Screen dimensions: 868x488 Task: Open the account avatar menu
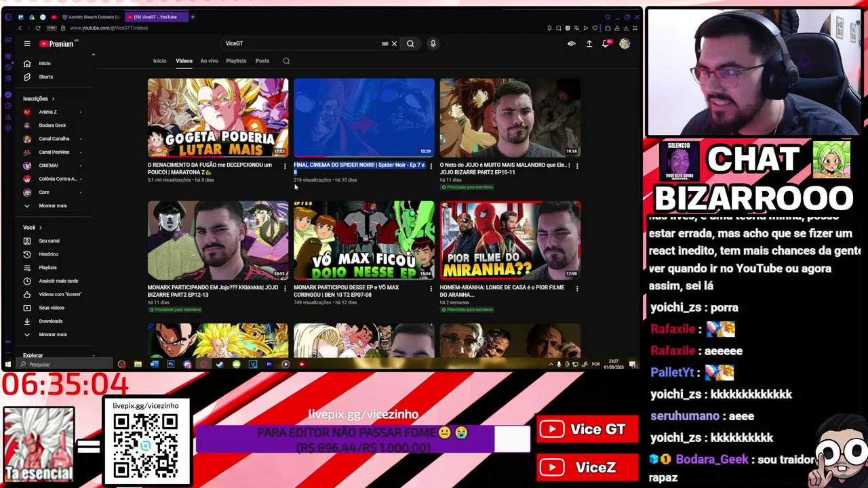coord(625,43)
